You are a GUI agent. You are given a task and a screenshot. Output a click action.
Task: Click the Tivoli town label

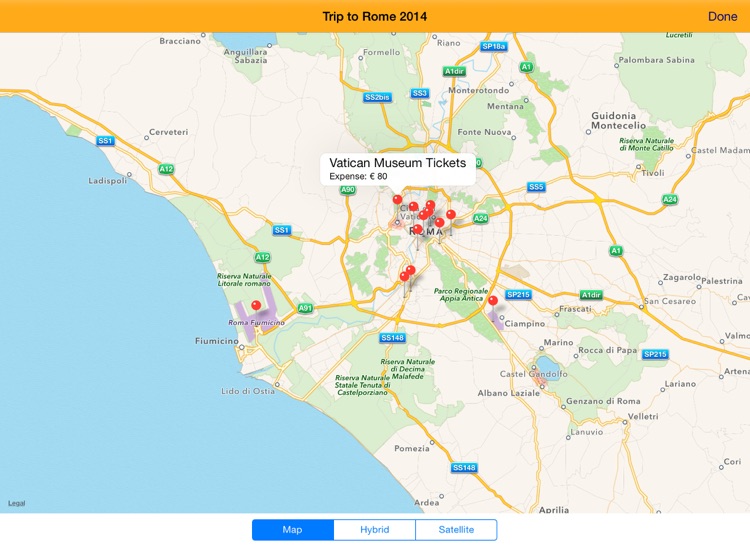click(x=653, y=173)
